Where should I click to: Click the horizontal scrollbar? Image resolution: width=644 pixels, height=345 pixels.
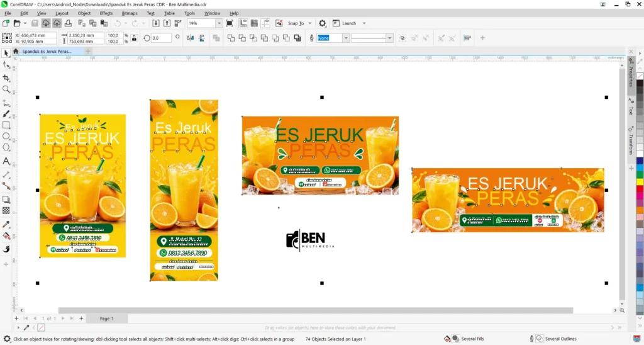(316, 310)
